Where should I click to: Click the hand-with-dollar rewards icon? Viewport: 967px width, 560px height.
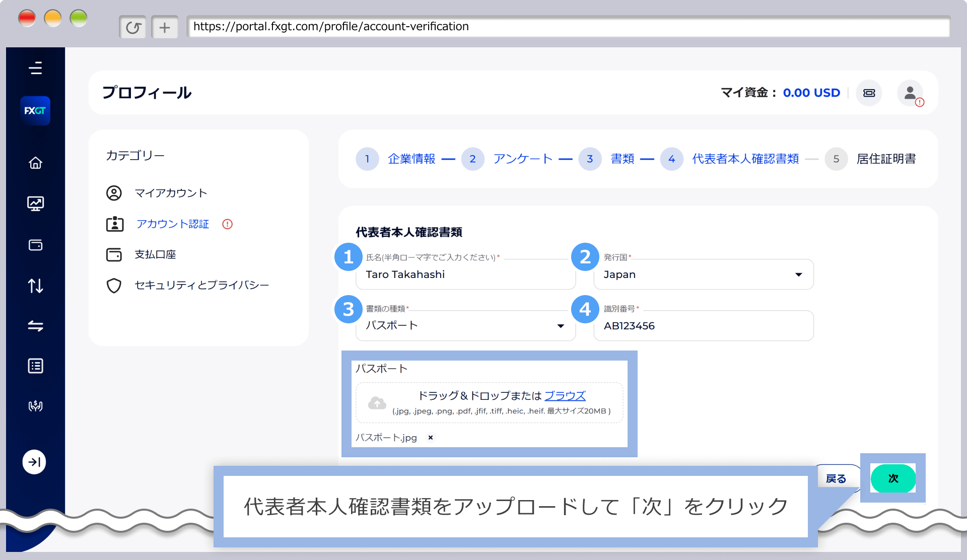pyautogui.click(x=35, y=406)
